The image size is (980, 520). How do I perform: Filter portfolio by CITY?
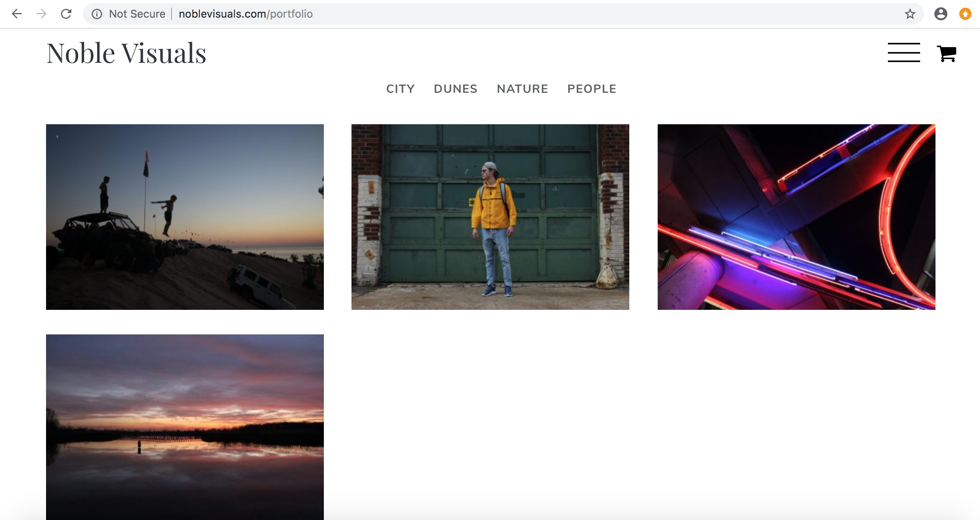[x=400, y=89]
